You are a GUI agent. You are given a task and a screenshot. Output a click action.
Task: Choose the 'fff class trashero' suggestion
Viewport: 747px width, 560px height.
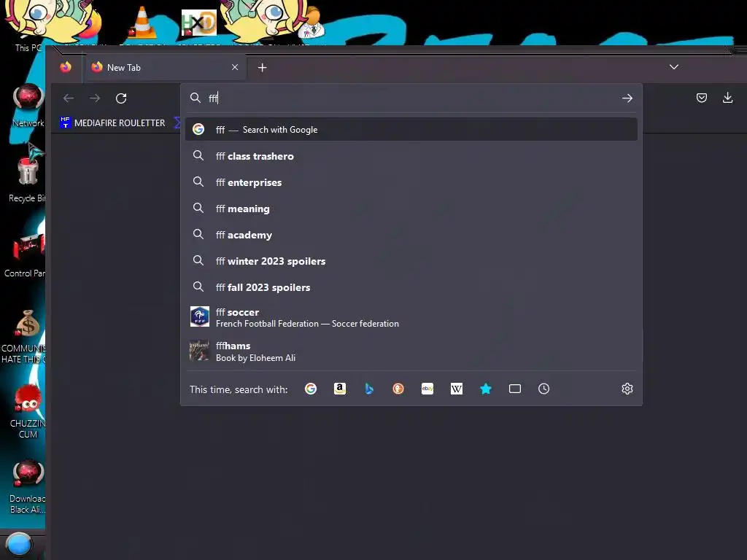tap(411, 156)
